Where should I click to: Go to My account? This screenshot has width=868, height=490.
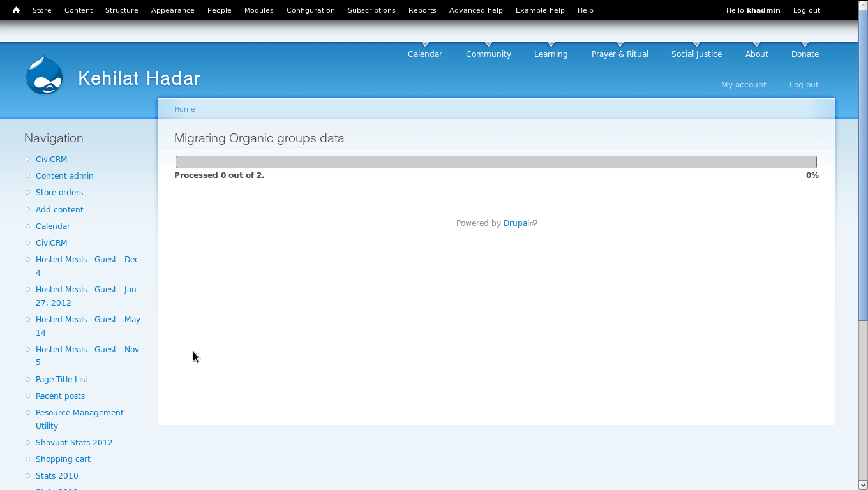(x=744, y=85)
